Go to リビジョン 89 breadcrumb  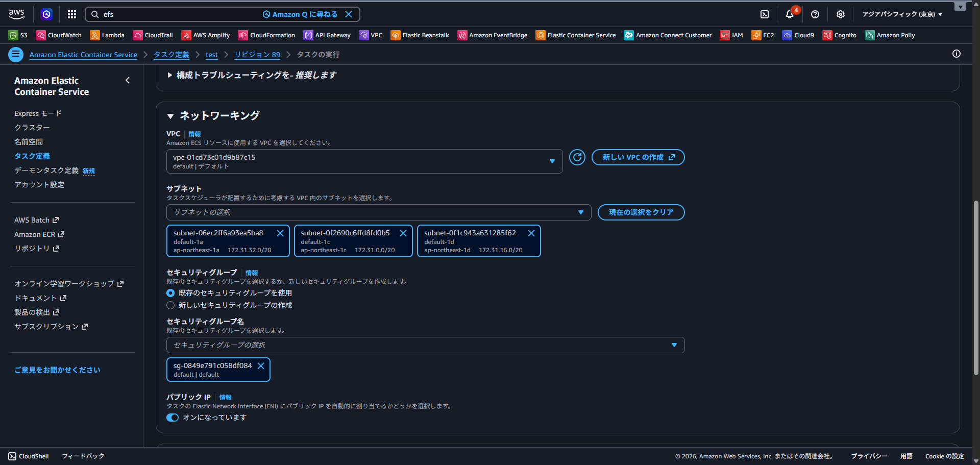(x=257, y=55)
